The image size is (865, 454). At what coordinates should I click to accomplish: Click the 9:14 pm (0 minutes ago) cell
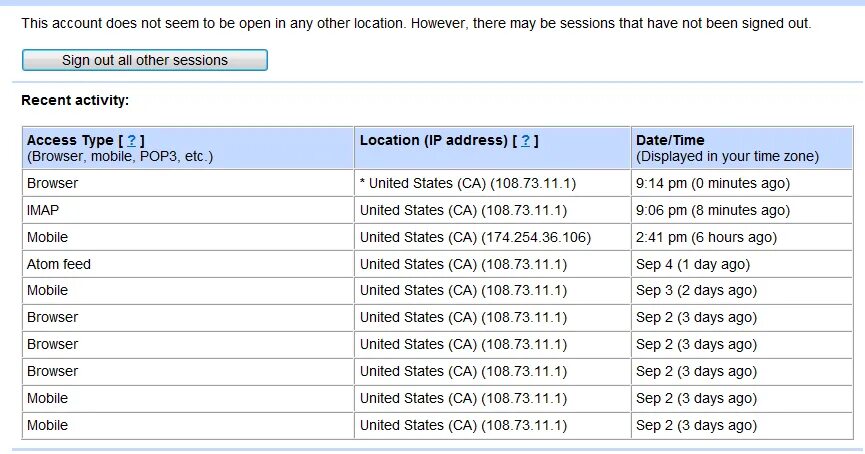point(712,183)
